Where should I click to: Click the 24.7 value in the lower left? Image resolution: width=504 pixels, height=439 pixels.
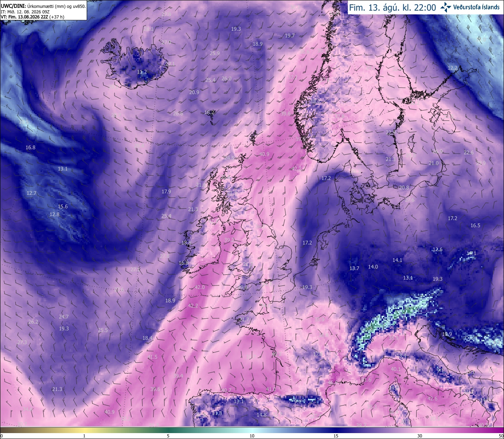63,317
